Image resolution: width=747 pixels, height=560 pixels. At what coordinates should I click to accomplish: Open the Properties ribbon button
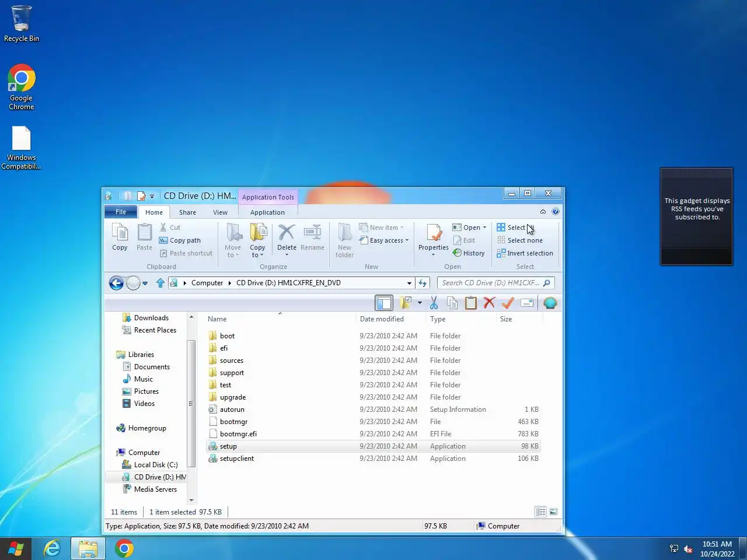pyautogui.click(x=433, y=239)
